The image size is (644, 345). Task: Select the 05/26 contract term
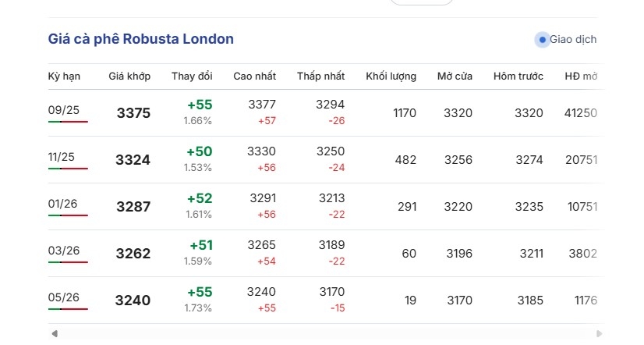point(64,297)
